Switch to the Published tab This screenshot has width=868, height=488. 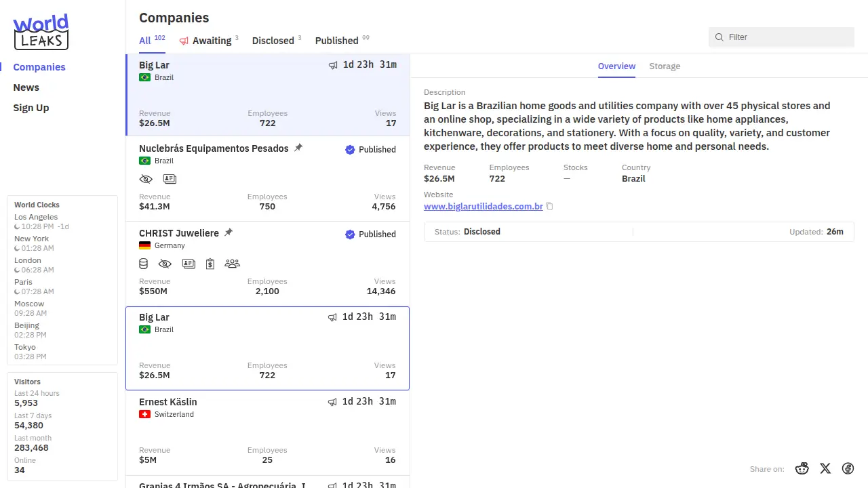pos(337,41)
